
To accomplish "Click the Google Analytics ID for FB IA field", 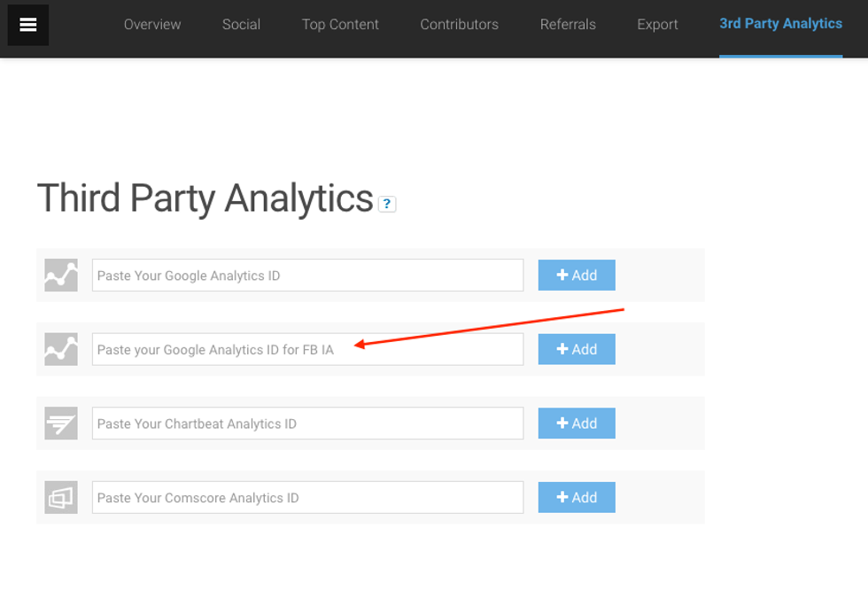I will [307, 350].
